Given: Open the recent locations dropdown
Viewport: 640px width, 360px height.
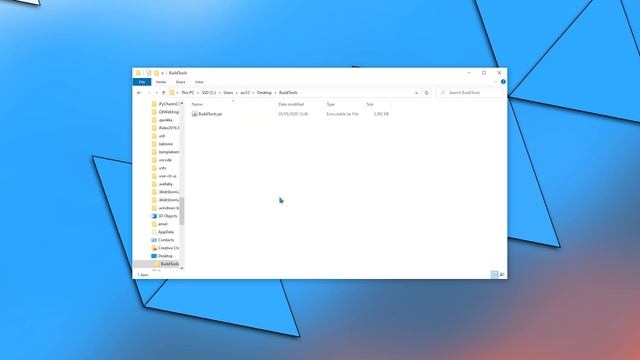Looking at the screenshot, I should coord(156,93).
